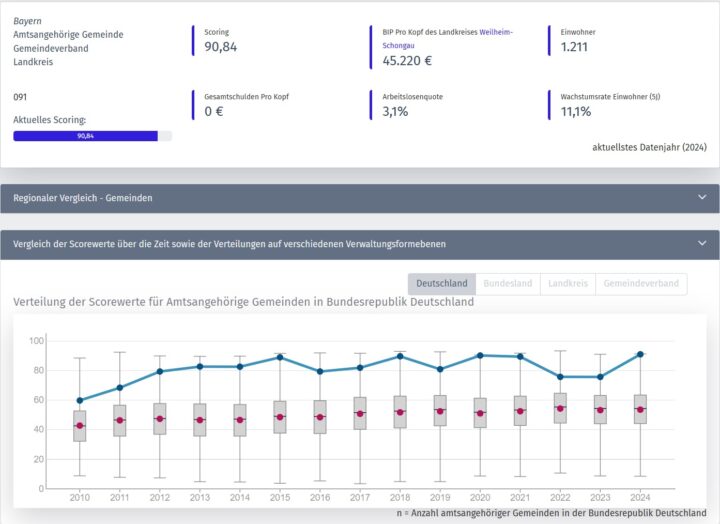Switch to the Bundesland tab

point(508,284)
